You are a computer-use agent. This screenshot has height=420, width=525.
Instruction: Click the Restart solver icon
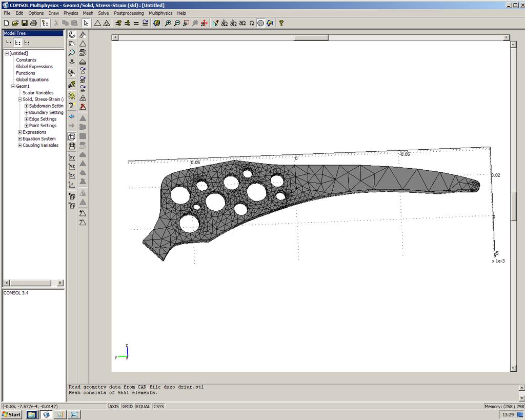click(x=145, y=23)
